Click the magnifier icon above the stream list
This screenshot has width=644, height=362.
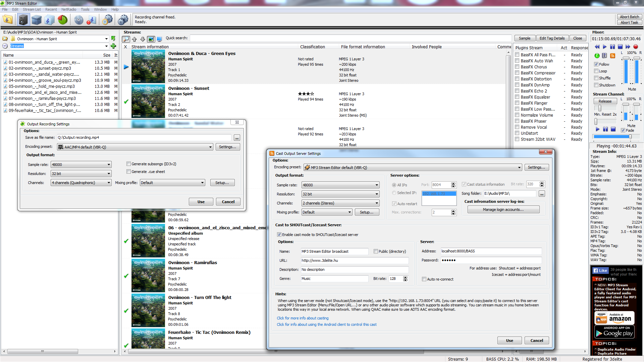tap(125, 39)
